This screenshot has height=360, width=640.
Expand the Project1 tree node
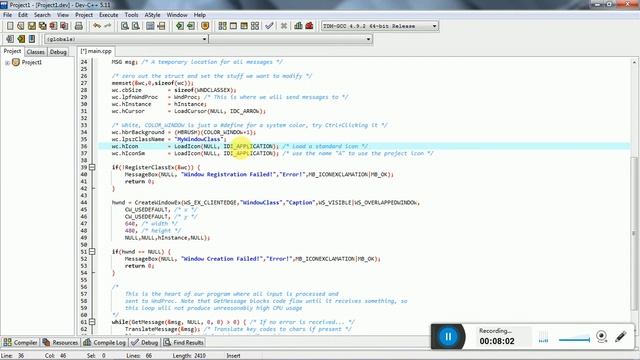pyautogui.click(x=7, y=63)
